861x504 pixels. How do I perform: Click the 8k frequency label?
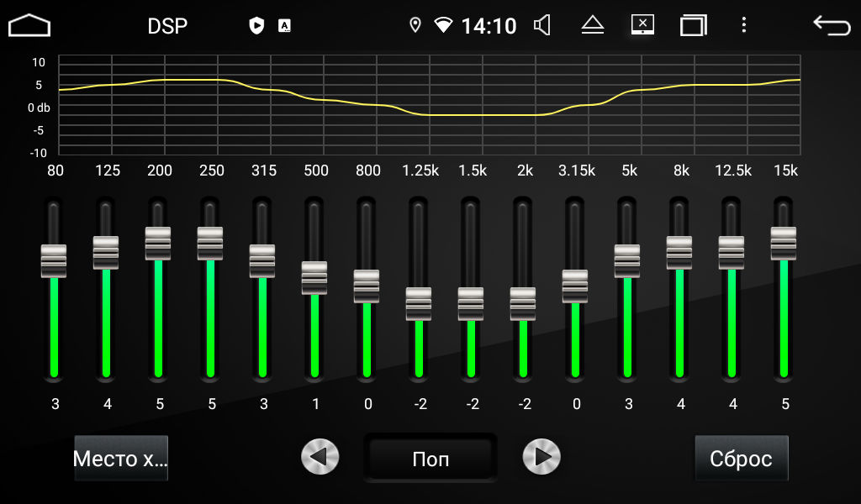coord(681,171)
